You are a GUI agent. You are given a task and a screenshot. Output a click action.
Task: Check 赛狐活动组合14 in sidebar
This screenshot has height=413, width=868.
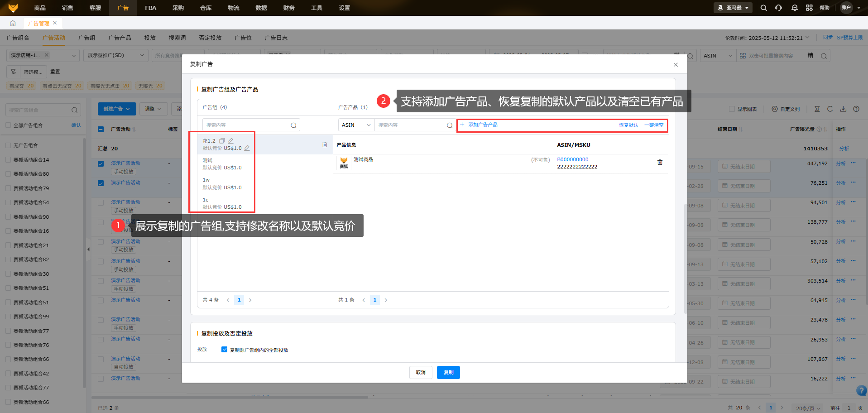point(8,160)
